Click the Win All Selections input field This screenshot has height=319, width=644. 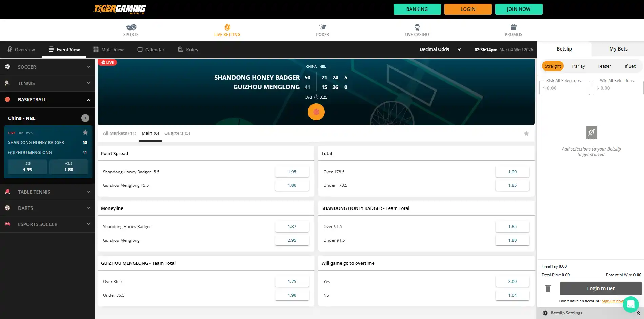click(x=618, y=88)
